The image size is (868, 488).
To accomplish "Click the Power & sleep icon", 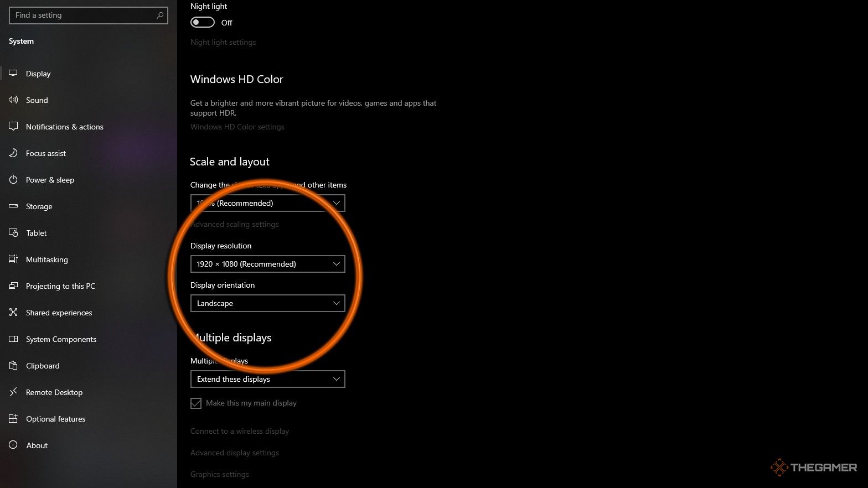I will (13, 179).
